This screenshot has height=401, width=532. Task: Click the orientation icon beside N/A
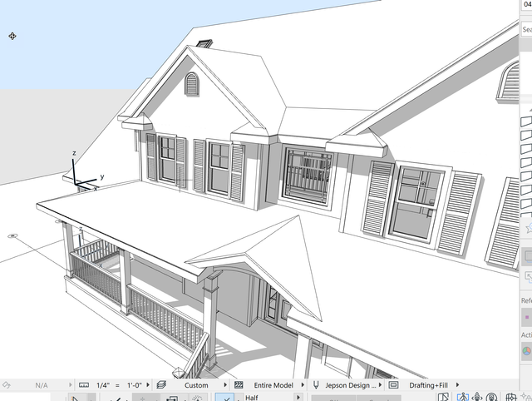point(7,385)
